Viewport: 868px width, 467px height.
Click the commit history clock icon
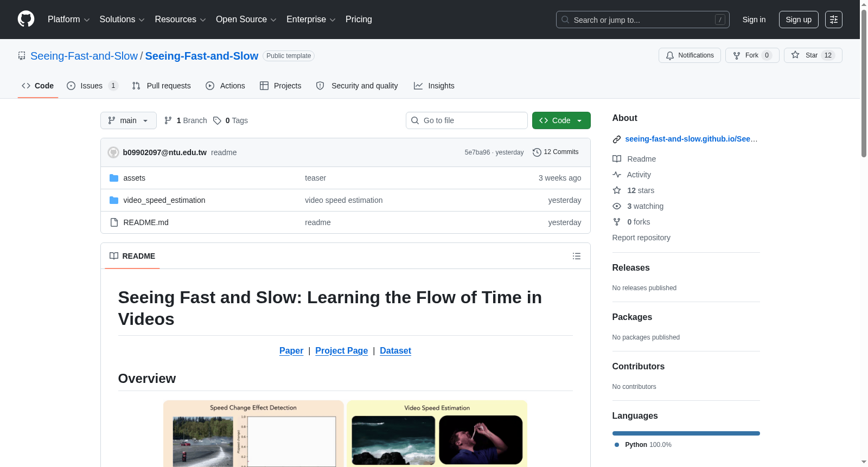tap(537, 152)
